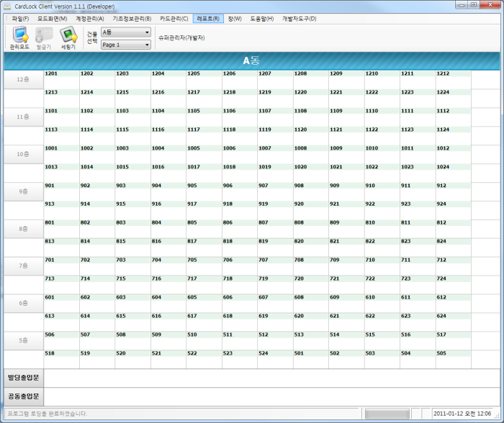504x423 pixels.
Task: Click the 빌딩출입문 row header
Action: (x=24, y=378)
